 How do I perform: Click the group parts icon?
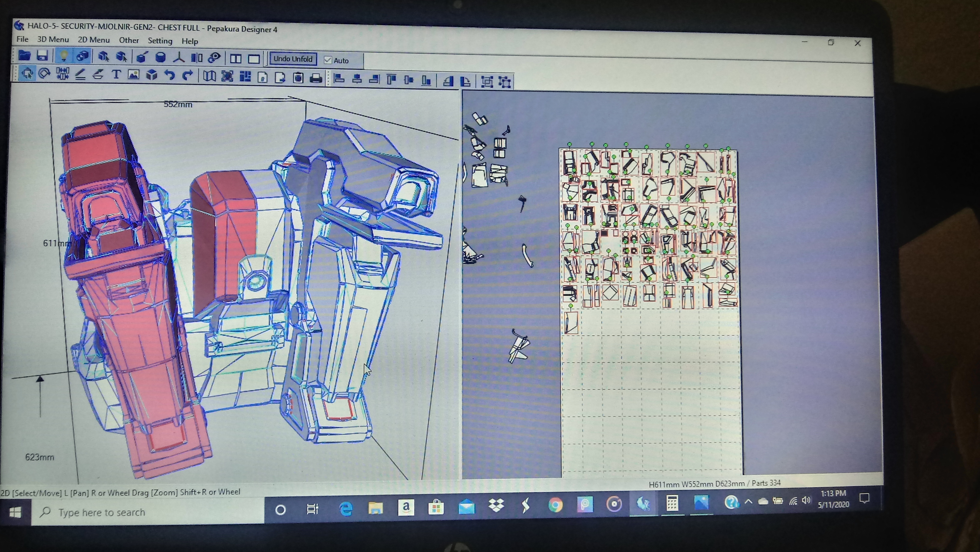(x=487, y=82)
